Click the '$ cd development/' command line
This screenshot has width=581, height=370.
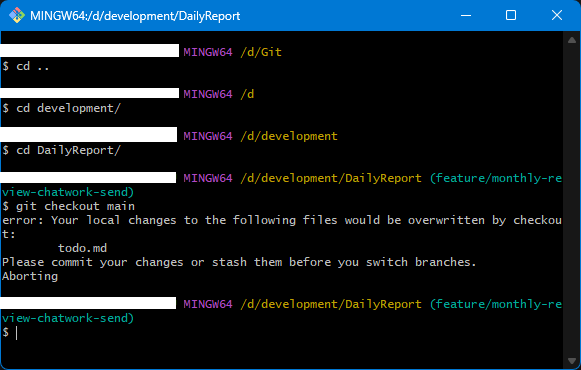62,109
